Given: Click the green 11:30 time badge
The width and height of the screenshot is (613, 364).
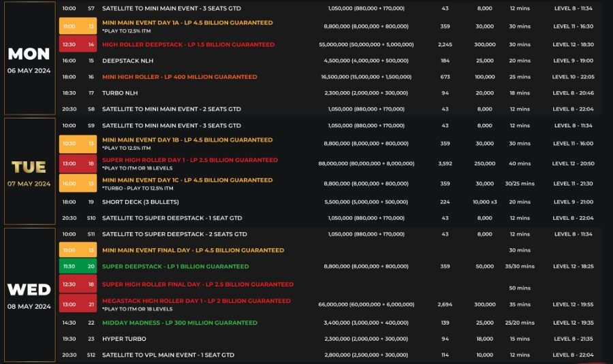Looking at the screenshot, I should click(x=69, y=267).
